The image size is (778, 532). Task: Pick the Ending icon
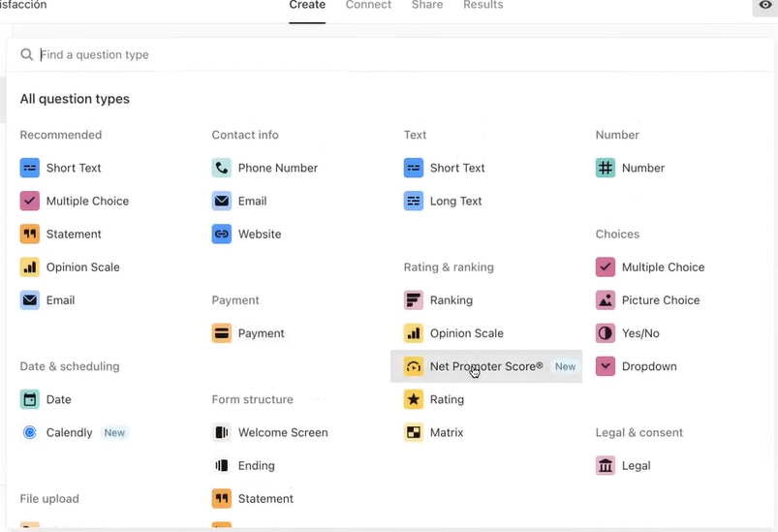222,465
